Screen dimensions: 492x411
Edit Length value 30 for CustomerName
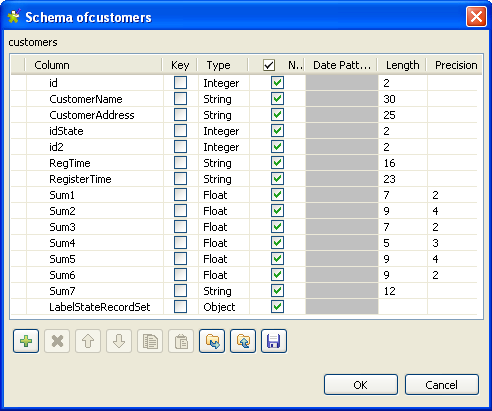[x=403, y=99]
